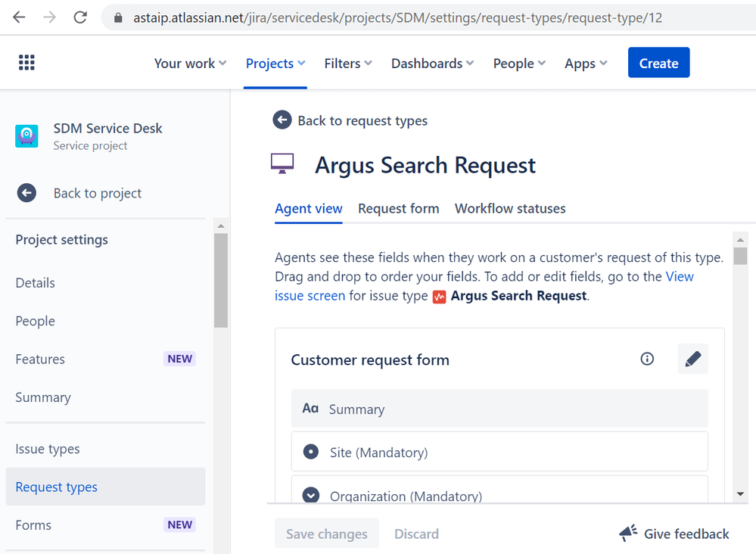The width and height of the screenshot is (756, 554).
Task: Switch to the Request form tab
Action: 398,208
